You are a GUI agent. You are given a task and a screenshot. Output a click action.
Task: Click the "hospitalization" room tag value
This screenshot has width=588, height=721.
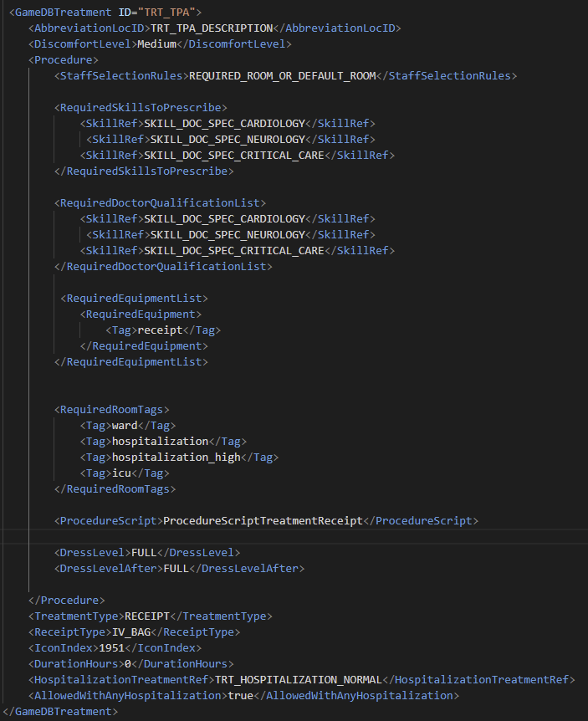point(160,442)
